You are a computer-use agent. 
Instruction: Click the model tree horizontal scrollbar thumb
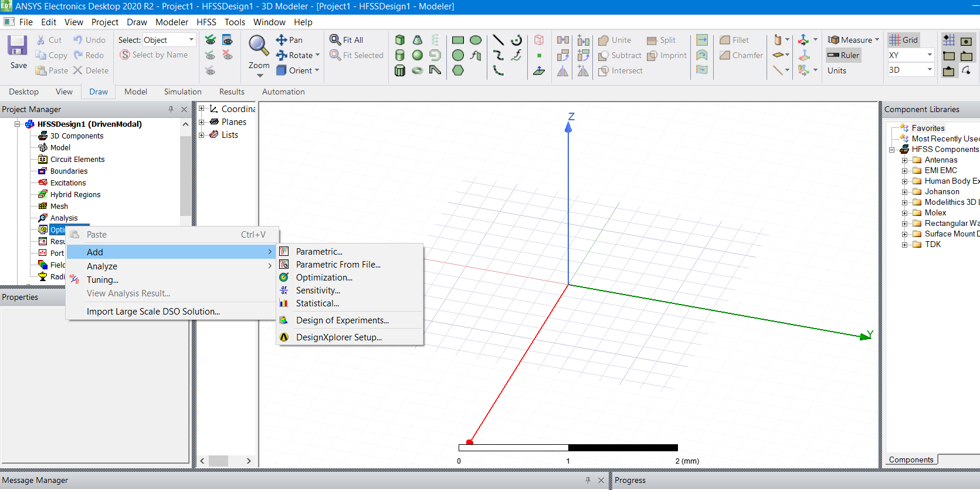click(218, 461)
